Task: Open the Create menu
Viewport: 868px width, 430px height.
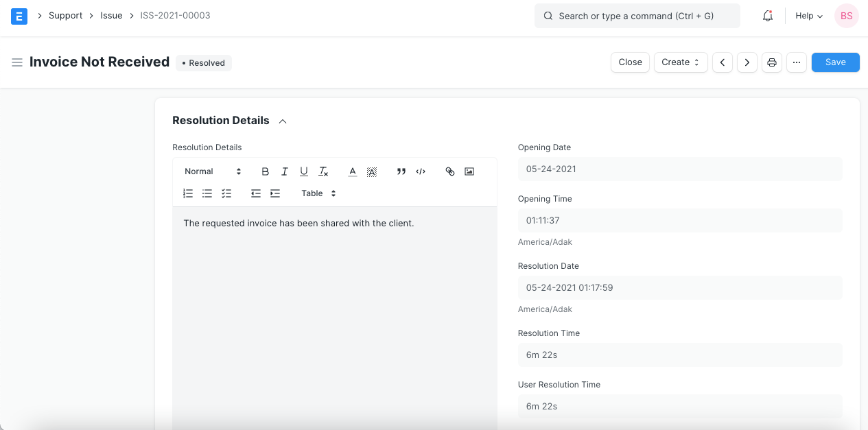Action: (x=680, y=62)
